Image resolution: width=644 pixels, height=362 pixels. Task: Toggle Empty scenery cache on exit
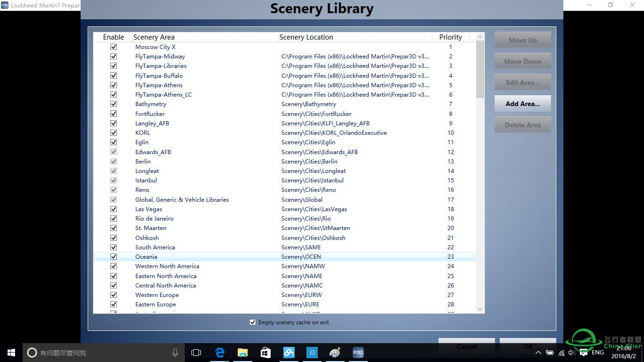(253, 322)
